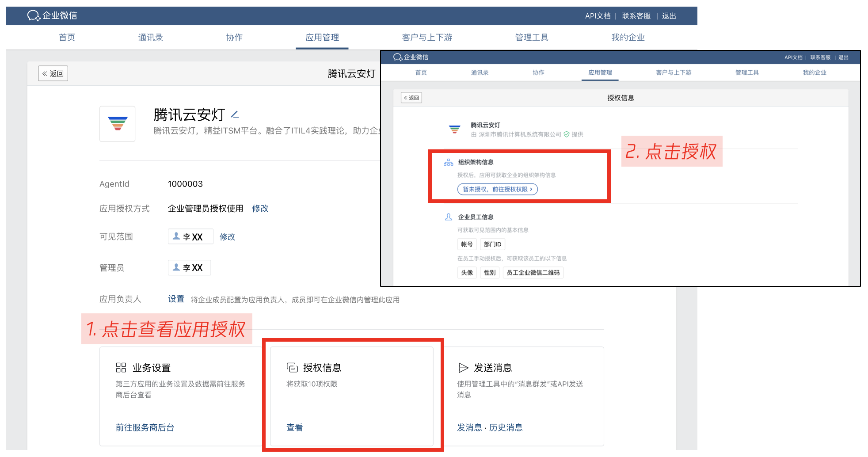Select 应用管理 tab in main navigation
The image size is (868, 457).
[x=322, y=38]
